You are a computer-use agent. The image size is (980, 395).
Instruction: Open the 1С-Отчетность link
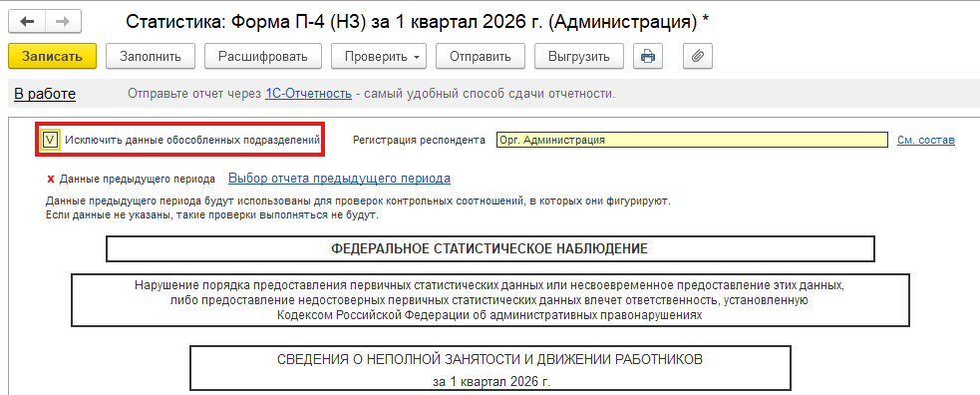click(x=309, y=95)
